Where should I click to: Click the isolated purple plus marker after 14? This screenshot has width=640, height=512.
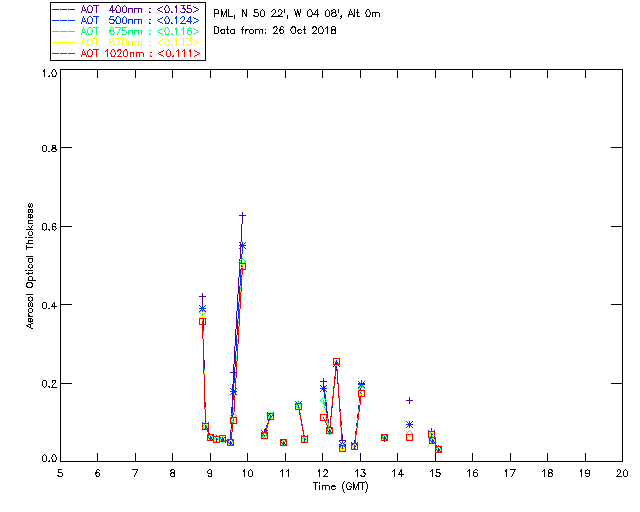coord(409,401)
